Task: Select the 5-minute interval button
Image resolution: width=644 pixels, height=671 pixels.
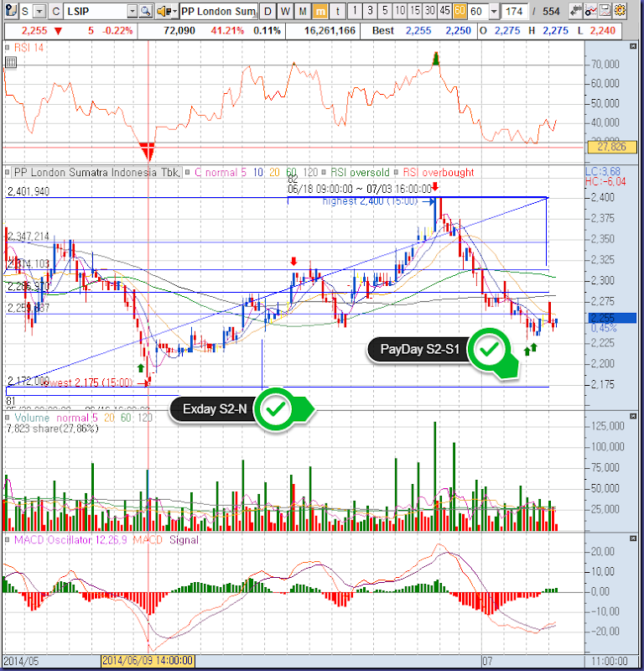Action: tap(385, 11)
